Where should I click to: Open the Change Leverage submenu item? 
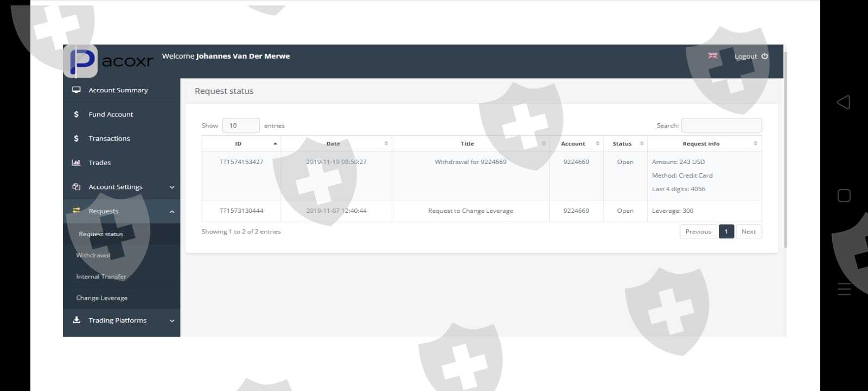pos(102,298)
